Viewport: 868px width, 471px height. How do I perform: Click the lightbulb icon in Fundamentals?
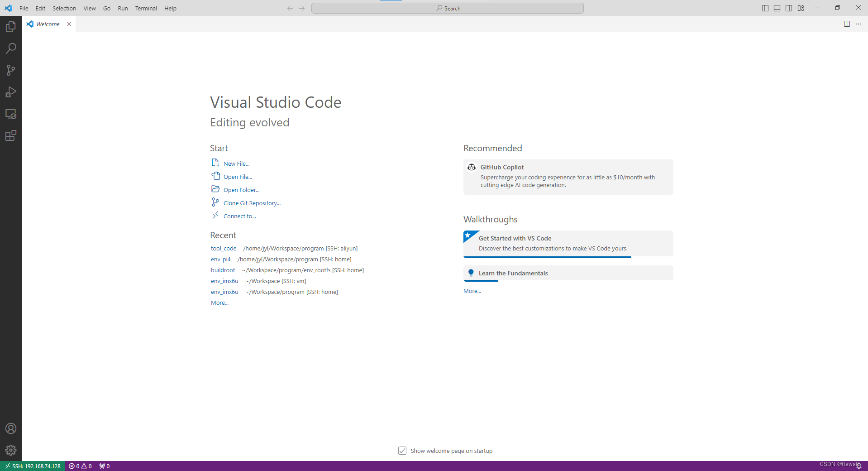(471, 273)
